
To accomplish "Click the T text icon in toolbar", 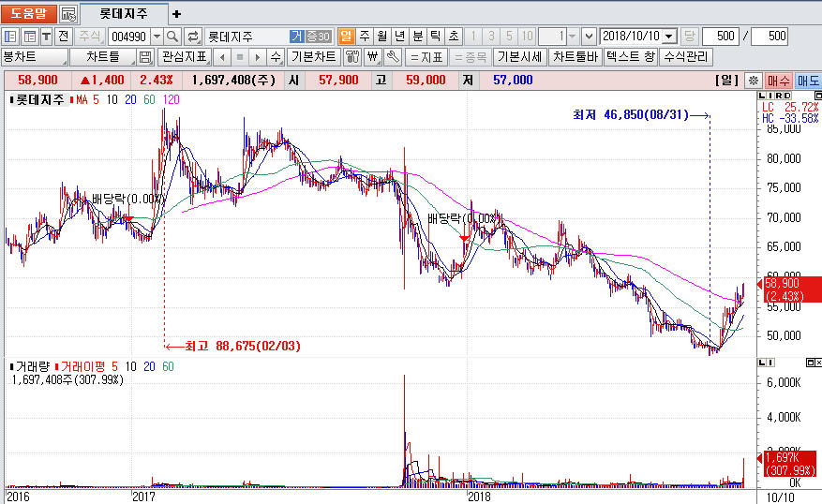I will [46, 36].
